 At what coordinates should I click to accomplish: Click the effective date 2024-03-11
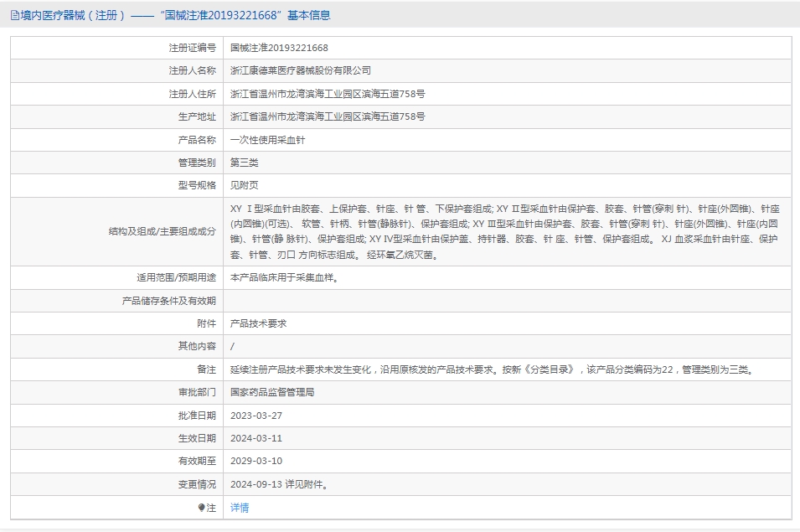(x=256, y=438)
